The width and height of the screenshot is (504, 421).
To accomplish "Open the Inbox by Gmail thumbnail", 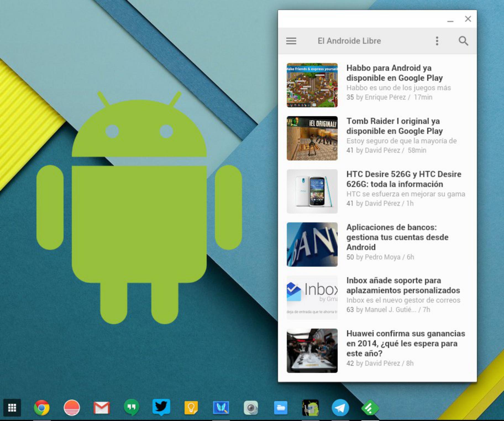I will click(x=312, y=297).
